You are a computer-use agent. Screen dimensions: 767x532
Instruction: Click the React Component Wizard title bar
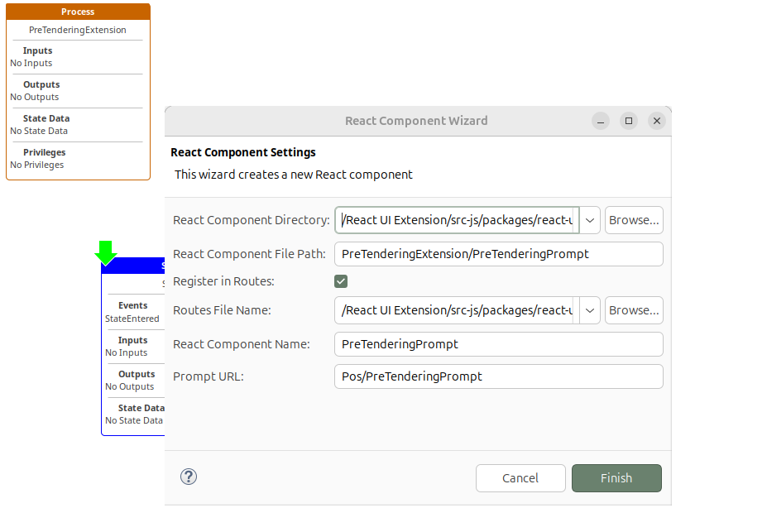coord(416,120)
